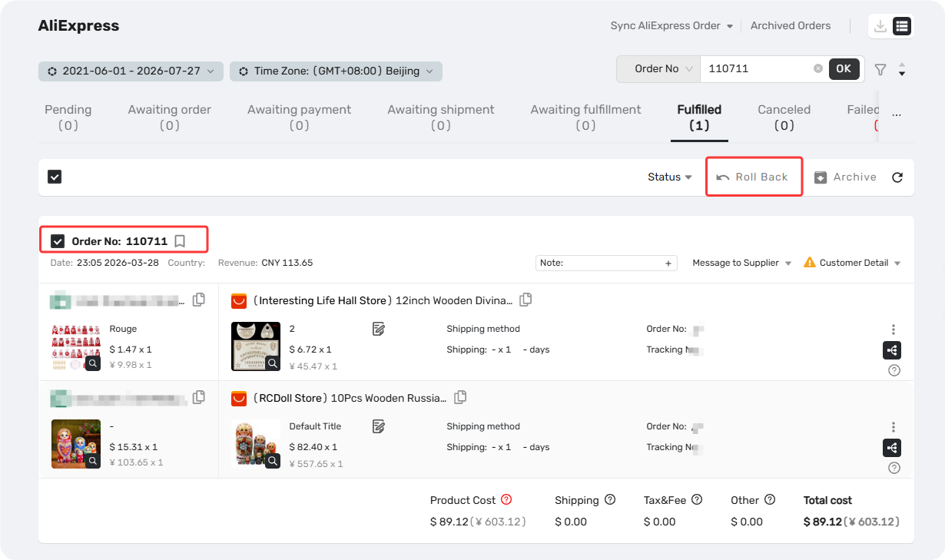The height and width of the screenshot is (560, 945).
Task: Click OK to search the order
Action: 844,68
